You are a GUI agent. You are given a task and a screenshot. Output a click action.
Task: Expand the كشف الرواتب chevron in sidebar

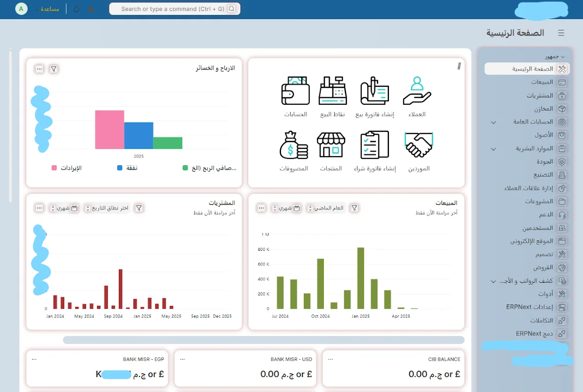493,281
